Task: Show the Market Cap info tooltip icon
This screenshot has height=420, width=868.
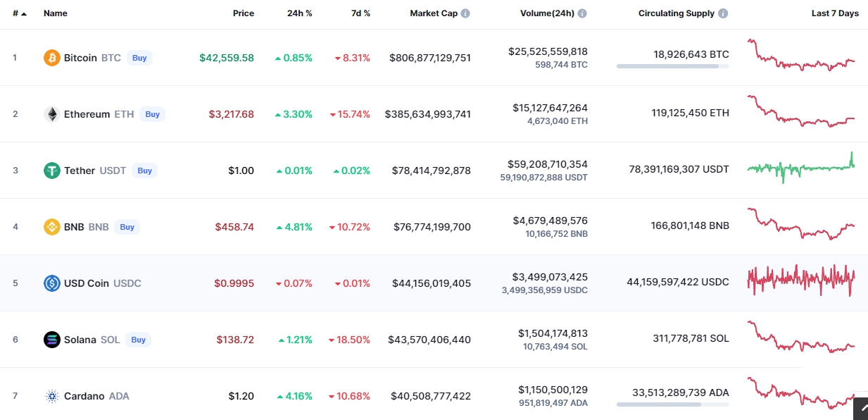Action: click(x=465, y=13)
